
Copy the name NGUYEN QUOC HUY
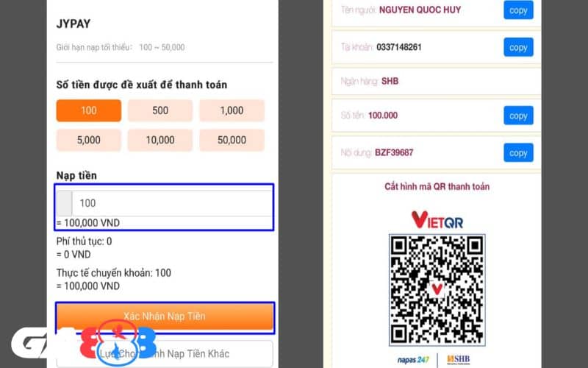(518, 10)
